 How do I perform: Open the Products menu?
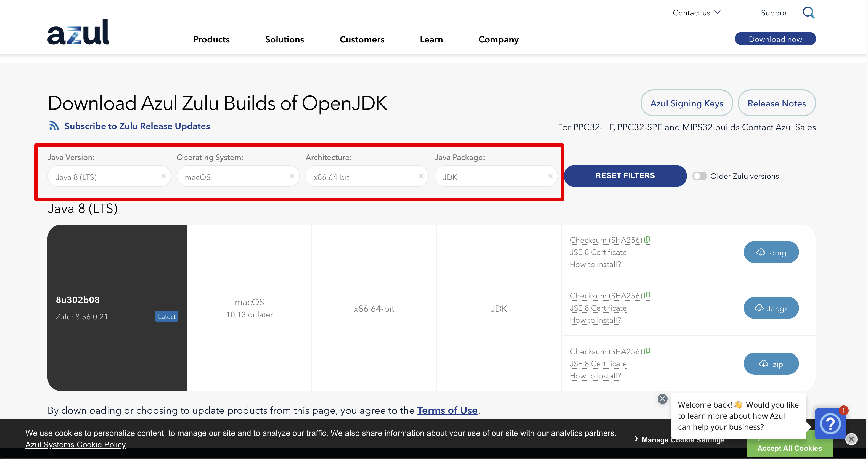211,39
